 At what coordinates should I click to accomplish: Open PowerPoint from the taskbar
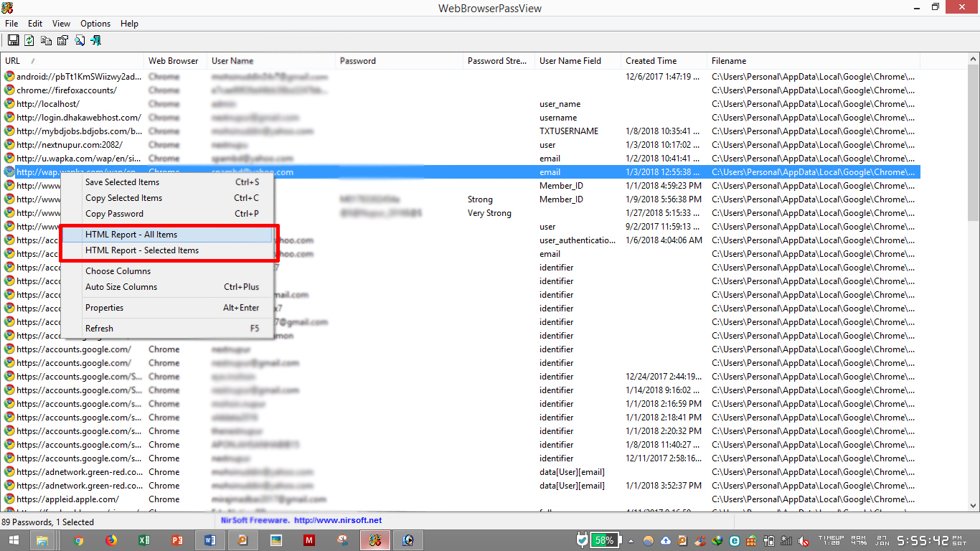click(x=176, y=540)
